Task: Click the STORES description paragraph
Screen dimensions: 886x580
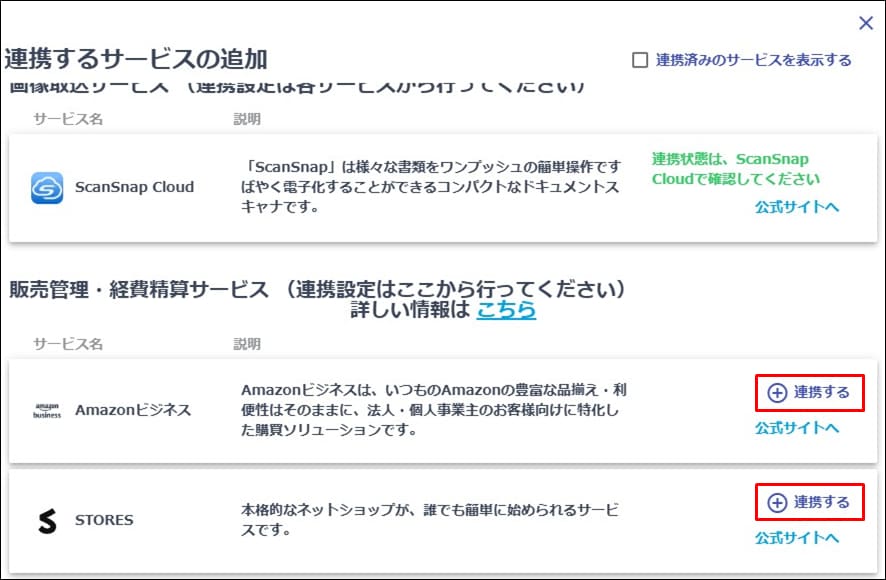Action: [429, 520]
